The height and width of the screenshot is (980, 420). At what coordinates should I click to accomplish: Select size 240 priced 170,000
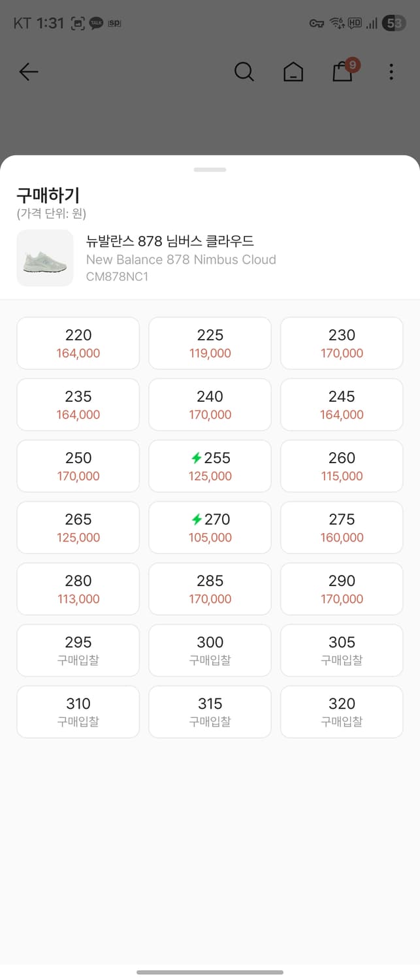click(210, 404)
